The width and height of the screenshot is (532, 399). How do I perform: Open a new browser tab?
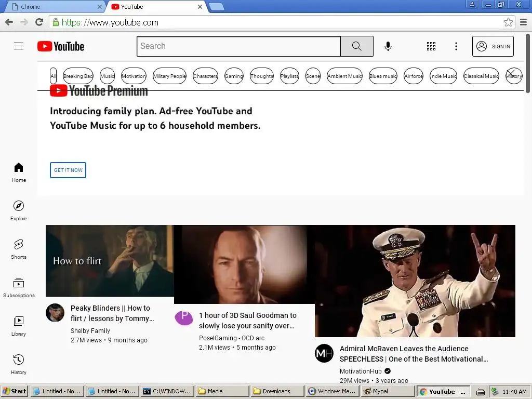pyautogui.click(x=216, y=7)
